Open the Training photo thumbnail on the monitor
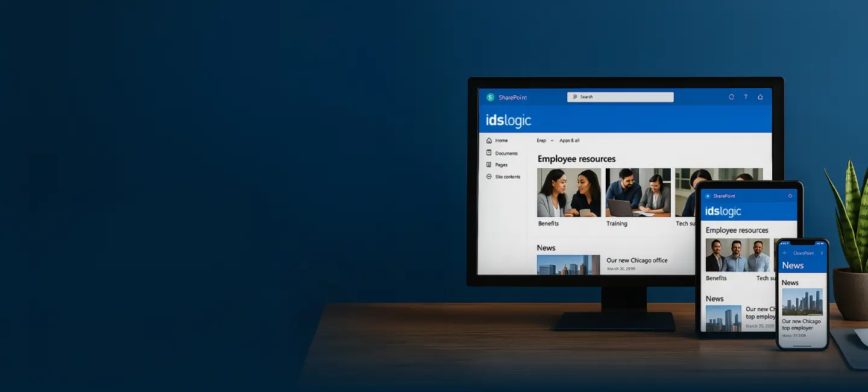This screenshot has width=868, height=392. (638, 192)
